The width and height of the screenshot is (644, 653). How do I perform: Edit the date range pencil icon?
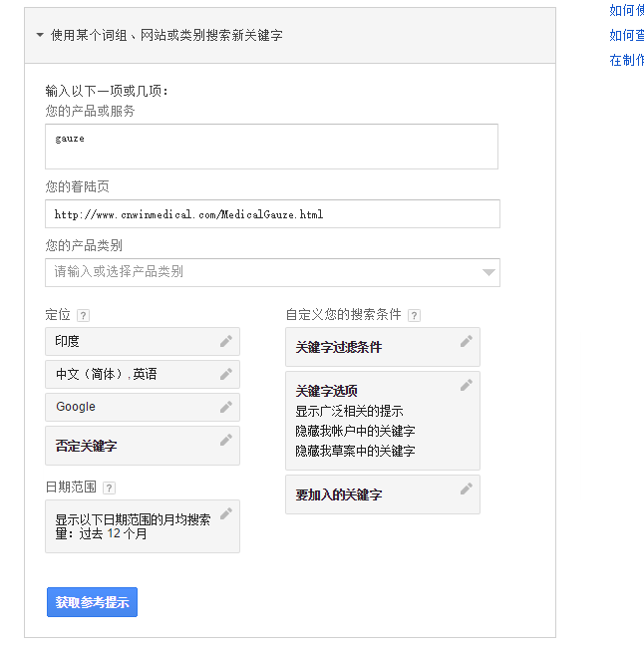(226, 513)
